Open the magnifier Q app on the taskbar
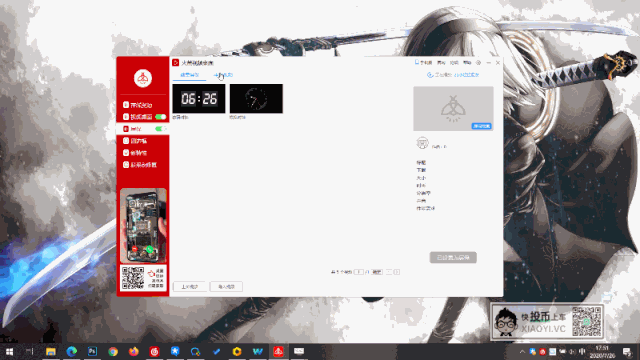Image resolution: width=640 pixels, height=360 pixels. 196,351
